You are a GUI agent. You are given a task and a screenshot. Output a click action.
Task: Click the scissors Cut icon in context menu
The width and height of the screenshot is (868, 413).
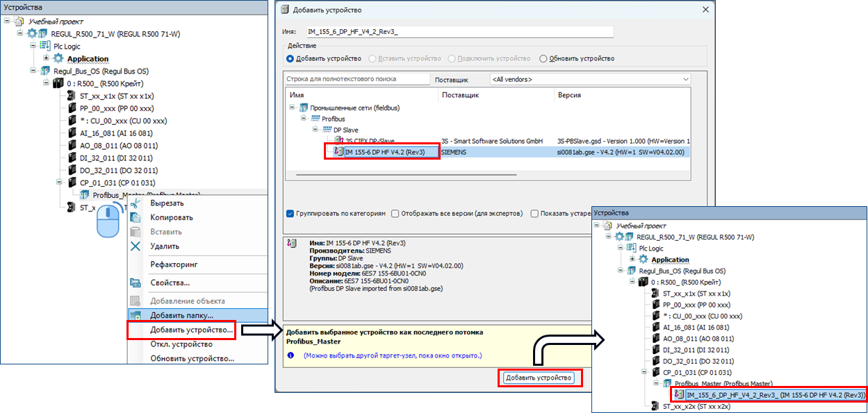tap(136, 203)
